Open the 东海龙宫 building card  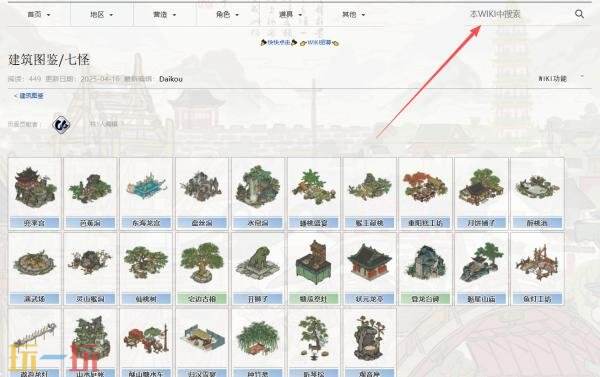pyautogui.click(x=146, y=194)
